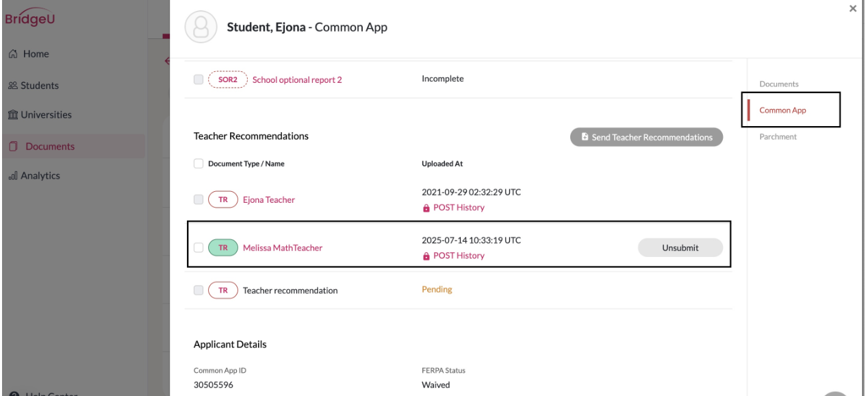The height and width of the screenshot is (396, 868).
Task: Click the BridgeU logo
Action: pos(30,16)
